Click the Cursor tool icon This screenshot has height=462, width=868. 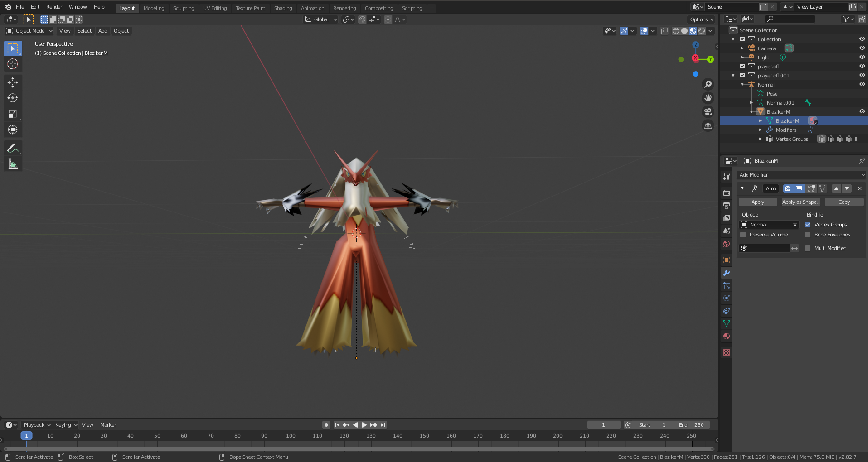tap(13, 64)
